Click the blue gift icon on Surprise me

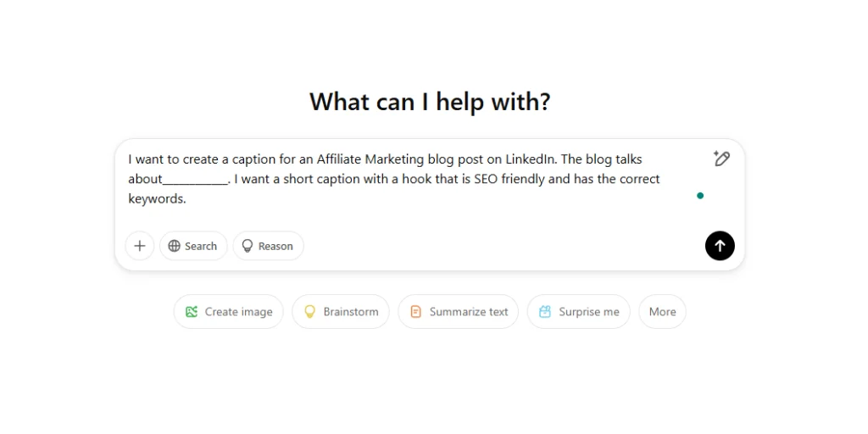click(545, 312)
